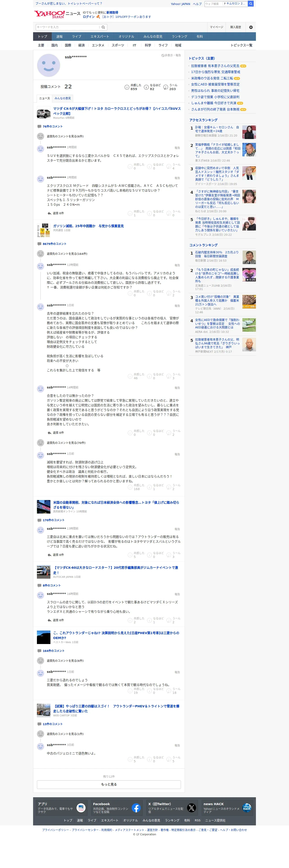Click the なるほど icon on the 減税を要望すれば comment
The width and height of the screenshot is (289, 868).
pos(149,487)
